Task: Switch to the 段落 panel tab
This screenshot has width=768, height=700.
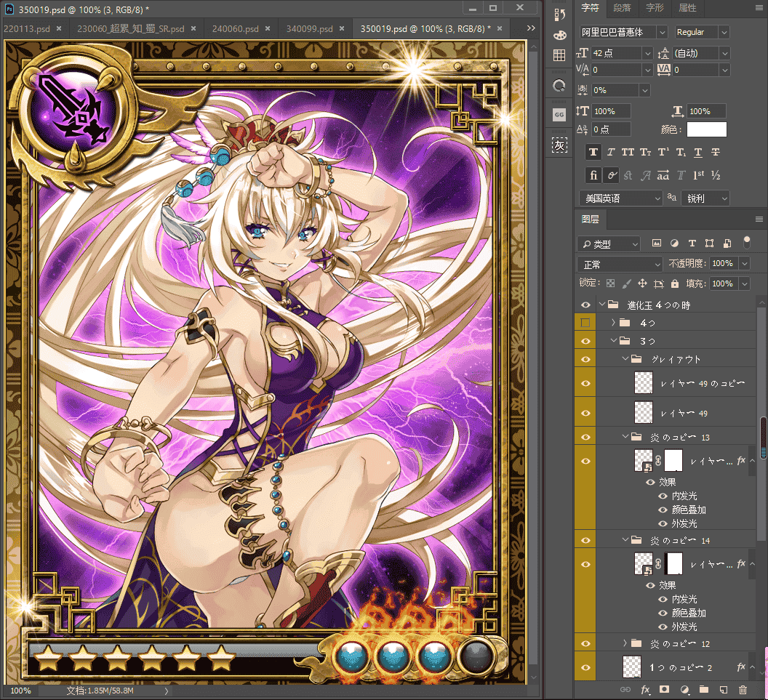Action: (x=622, y=8)
